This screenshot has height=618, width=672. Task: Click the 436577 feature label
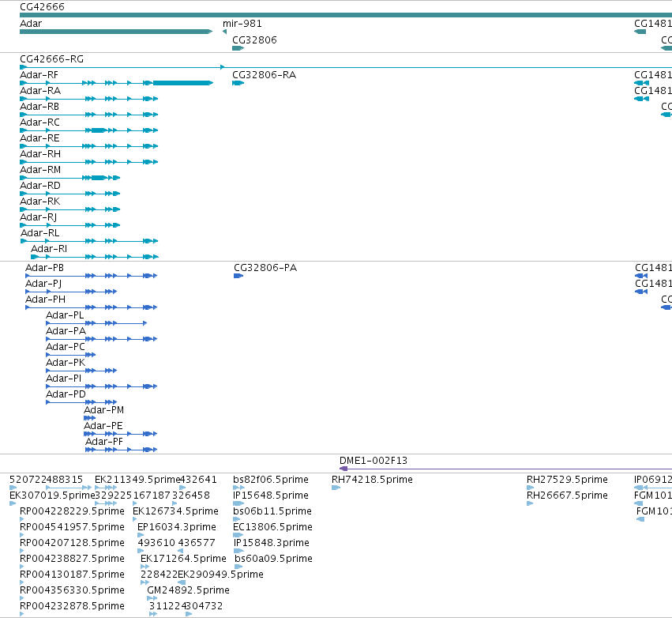coord(197,544)
